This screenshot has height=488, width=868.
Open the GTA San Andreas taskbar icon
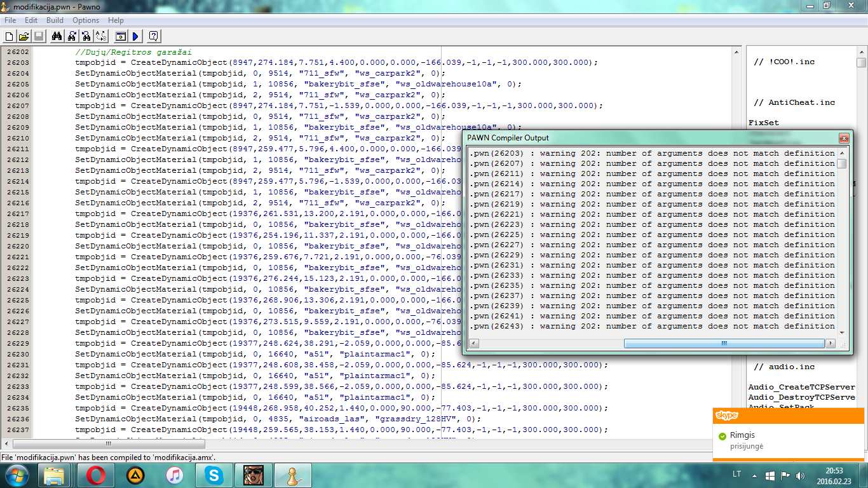(x=253, y=475)
